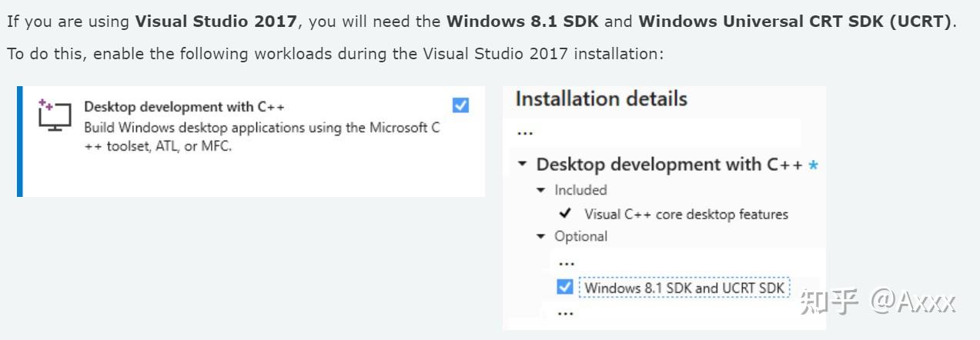Click the Installation details heading
Viewport: 980px width, 340px height.
click(601, 99)
